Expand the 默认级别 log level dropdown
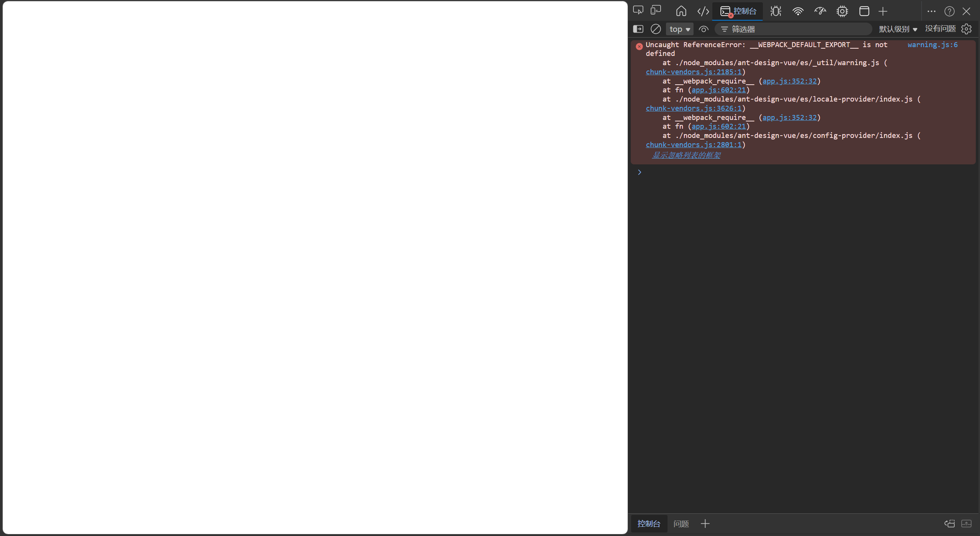Image resolution: width=980 pixels, height=536 pixels. [898, 29]
